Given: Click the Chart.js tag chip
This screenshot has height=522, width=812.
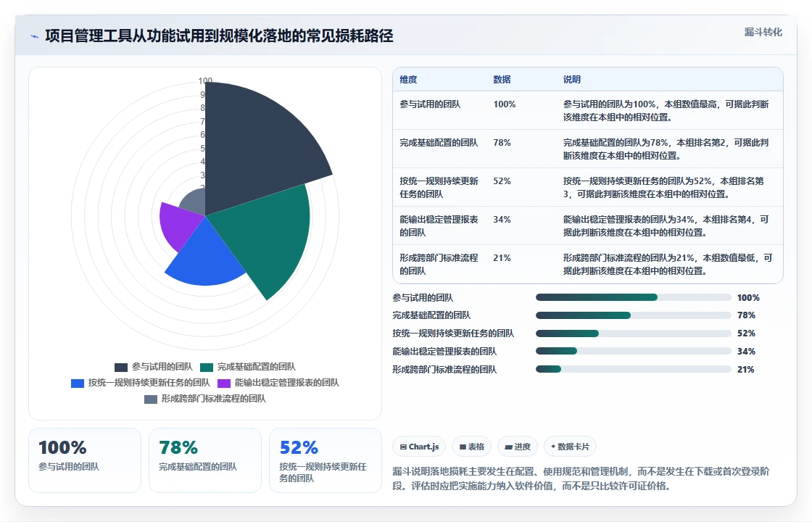Looking at the screenshot, I should (x=420, y=447).
